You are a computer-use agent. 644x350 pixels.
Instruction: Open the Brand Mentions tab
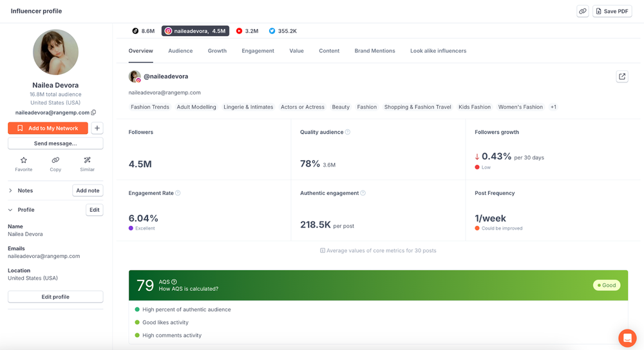[x=375, y=51]
